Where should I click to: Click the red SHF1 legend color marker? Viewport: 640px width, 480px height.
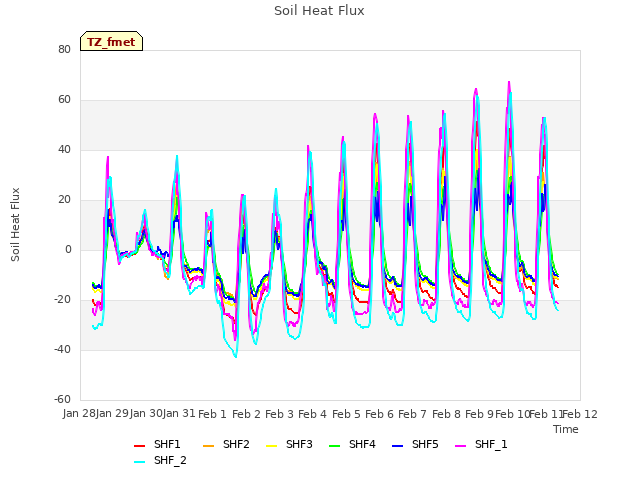(x=140, y=445)
